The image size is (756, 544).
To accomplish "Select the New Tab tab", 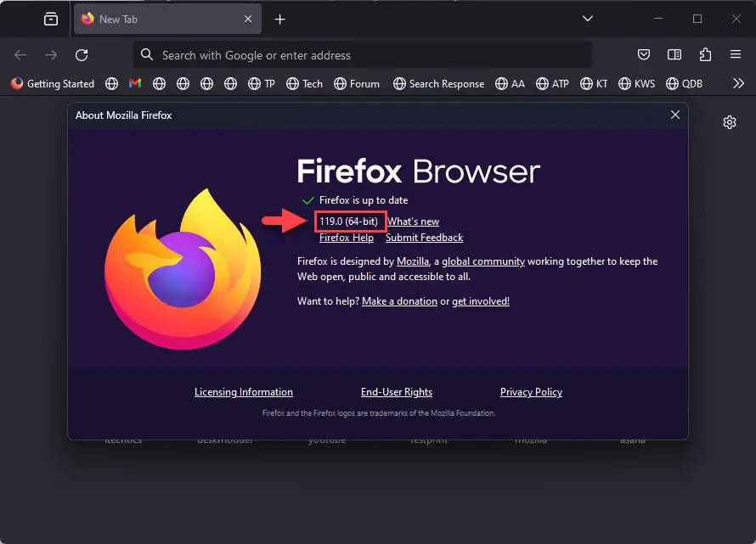I will point(167,19).
